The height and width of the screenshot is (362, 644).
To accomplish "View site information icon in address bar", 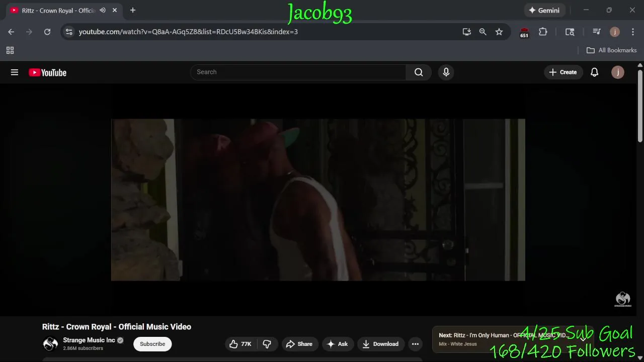I will tap(69, 32).
